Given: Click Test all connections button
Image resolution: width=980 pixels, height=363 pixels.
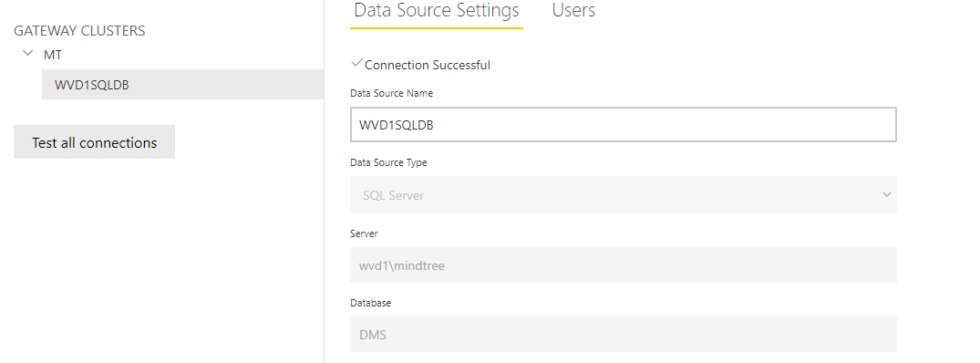Looking at the screenshot, I should [95, 142].
